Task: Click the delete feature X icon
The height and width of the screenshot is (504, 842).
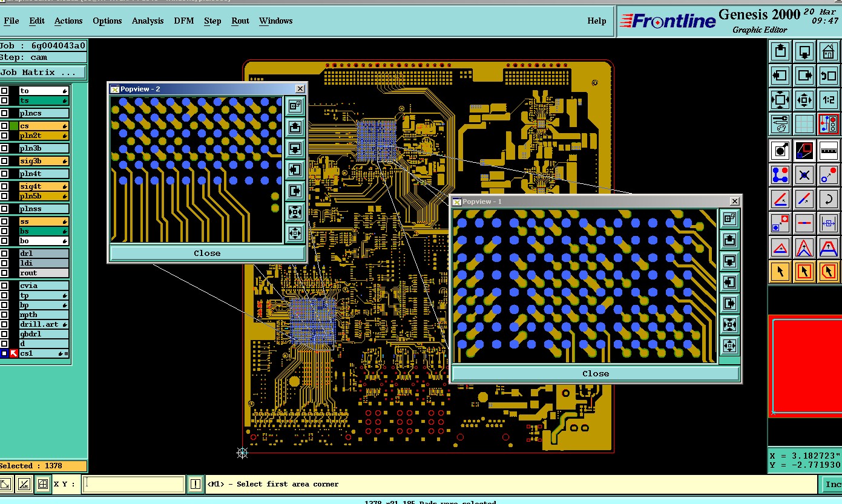Action: pos(804,175)
